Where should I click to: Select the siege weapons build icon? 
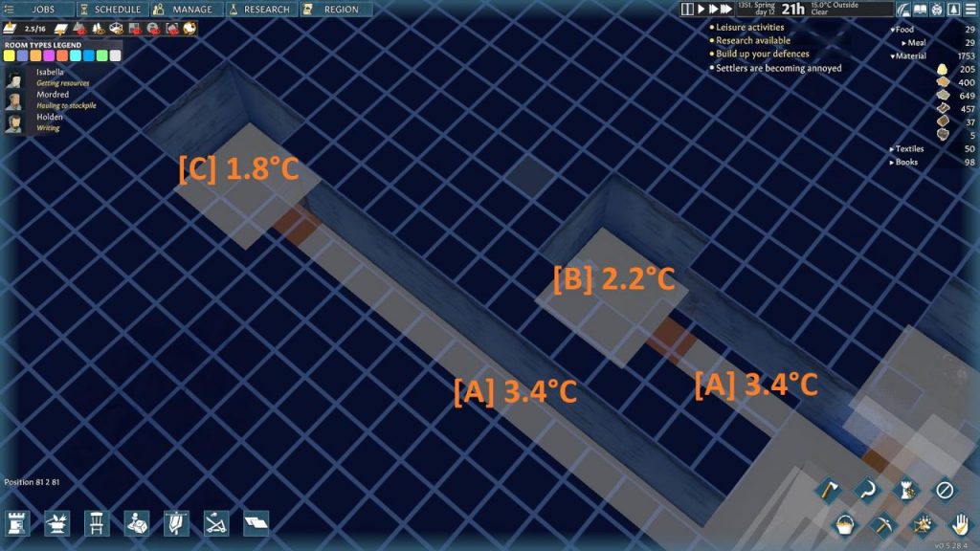[217, 523]
